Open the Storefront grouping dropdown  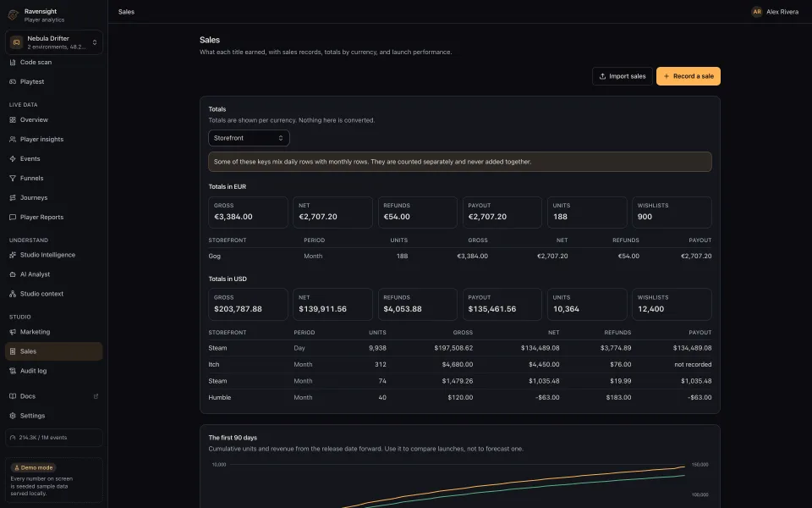(249, 138)
